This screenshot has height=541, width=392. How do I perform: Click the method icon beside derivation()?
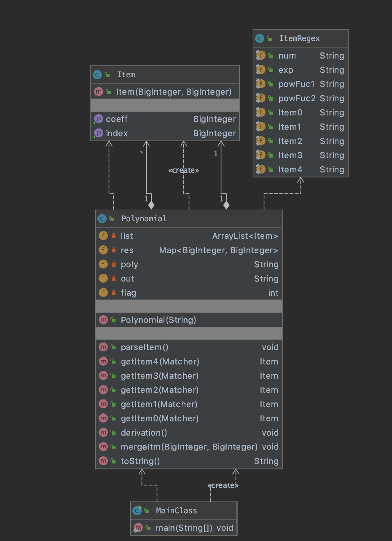(x=103, y=433)
